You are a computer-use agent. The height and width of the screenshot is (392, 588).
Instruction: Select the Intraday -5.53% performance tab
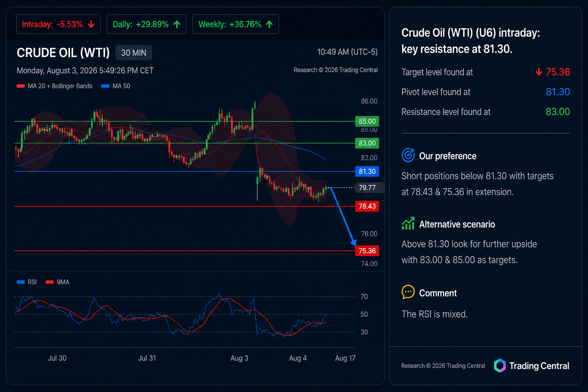pyautogui.click(x=59, y=24)
